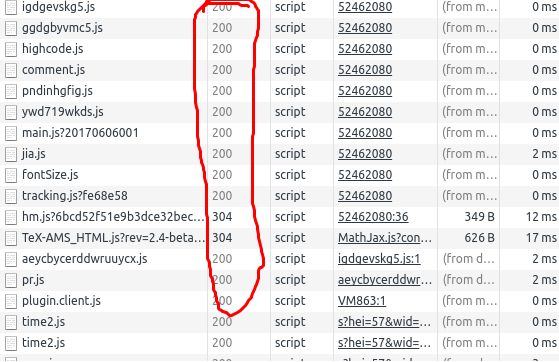559x362 pixels.
Task: Select the pndinhgfig.js request
Action: click(x=280, y=91)
